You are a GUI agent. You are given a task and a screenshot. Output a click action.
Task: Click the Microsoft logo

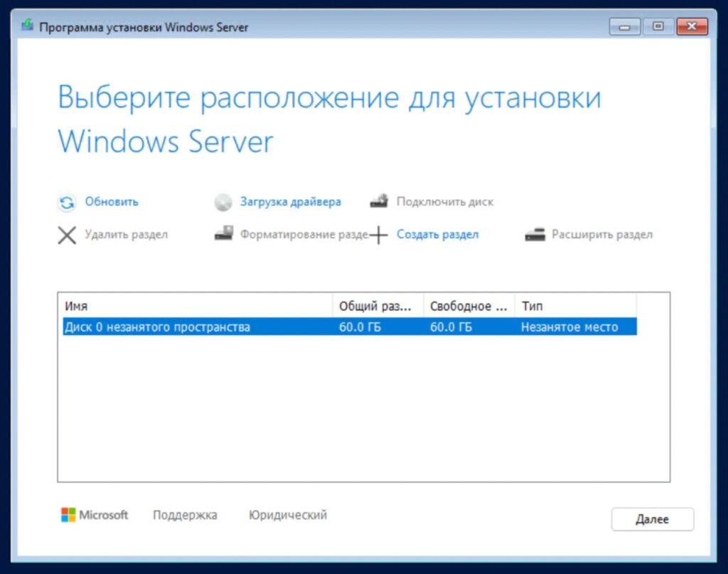[x=95, y=514]
